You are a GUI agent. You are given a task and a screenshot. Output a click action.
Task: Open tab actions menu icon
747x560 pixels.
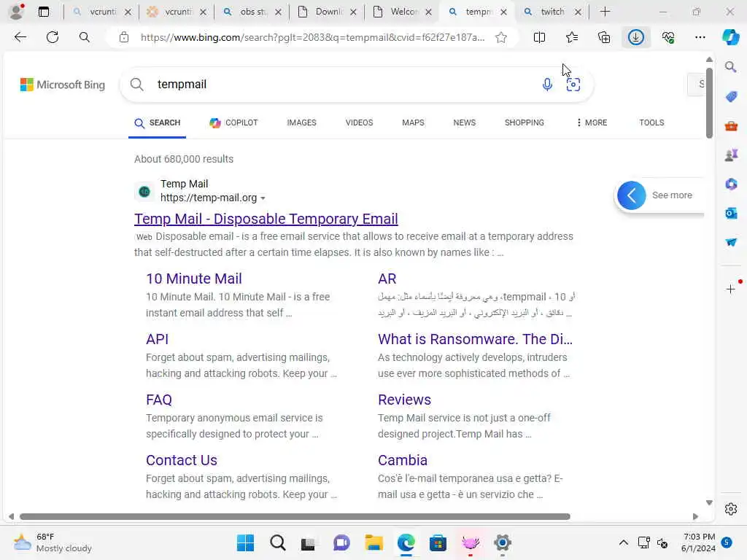coord(44,12)
